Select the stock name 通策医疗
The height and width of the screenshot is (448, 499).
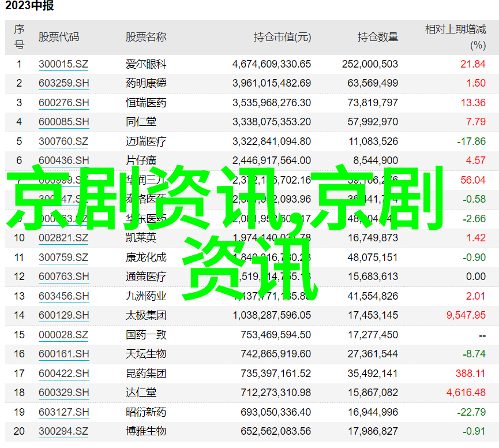(146, 277)
